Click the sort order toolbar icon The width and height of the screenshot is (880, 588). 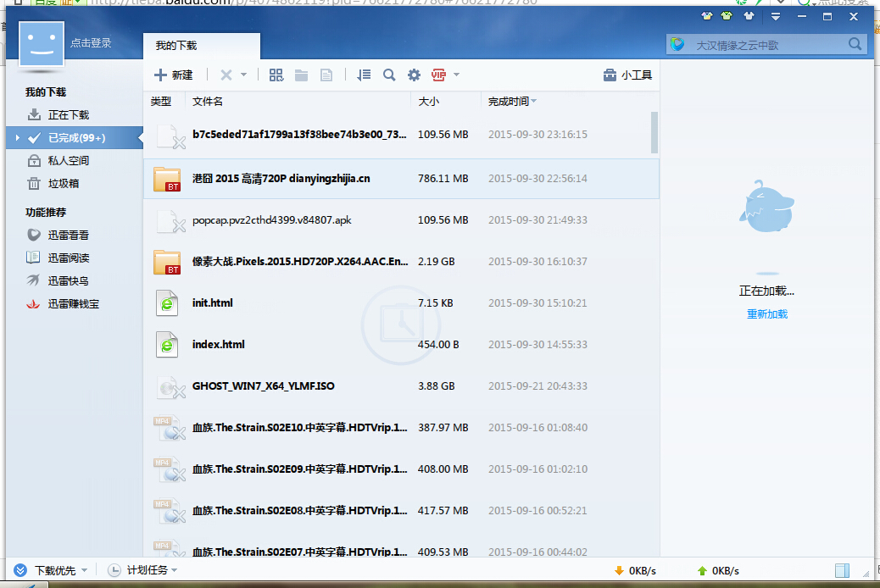[x=364, y=75]
